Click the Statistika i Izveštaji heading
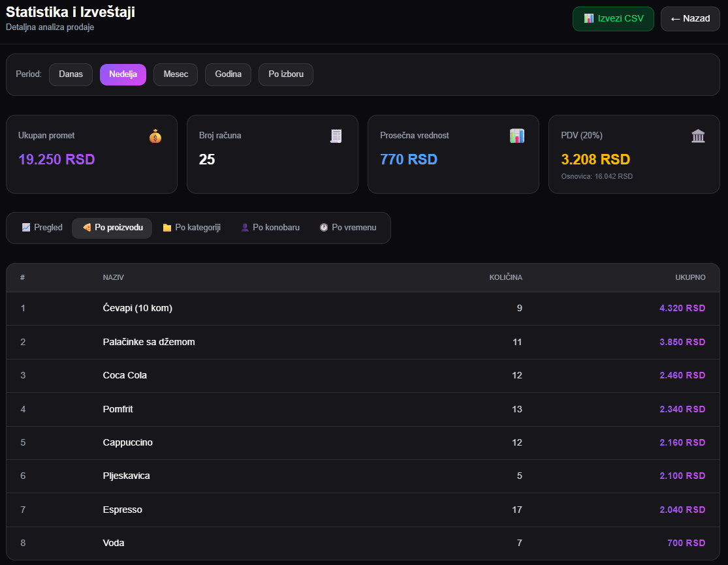Image resolution: width=728 pixels, height=565 pixels. pos(70,12)
